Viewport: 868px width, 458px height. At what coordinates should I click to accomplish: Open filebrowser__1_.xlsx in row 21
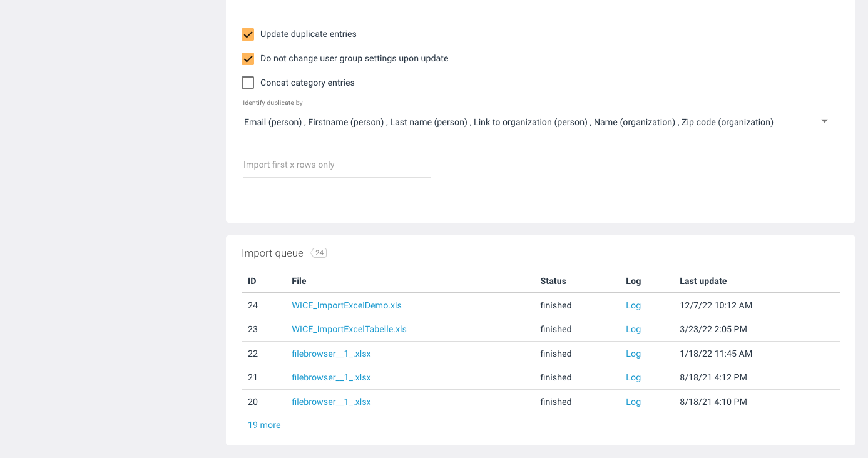click(x=331, y=377)
